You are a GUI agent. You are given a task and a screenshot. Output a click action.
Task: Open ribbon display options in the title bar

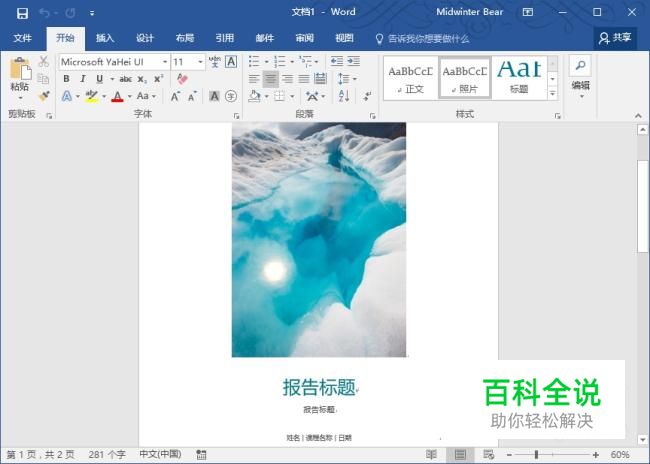pos(528,12)
